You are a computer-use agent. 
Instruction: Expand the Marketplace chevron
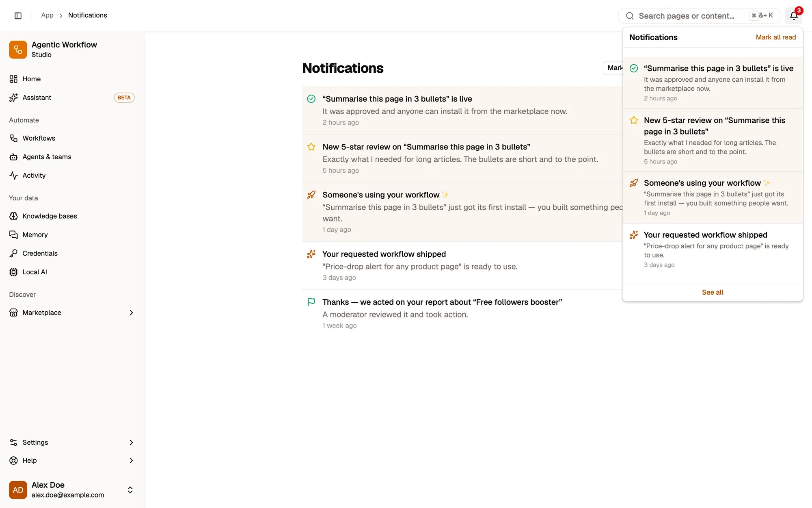tap(131, 313)
